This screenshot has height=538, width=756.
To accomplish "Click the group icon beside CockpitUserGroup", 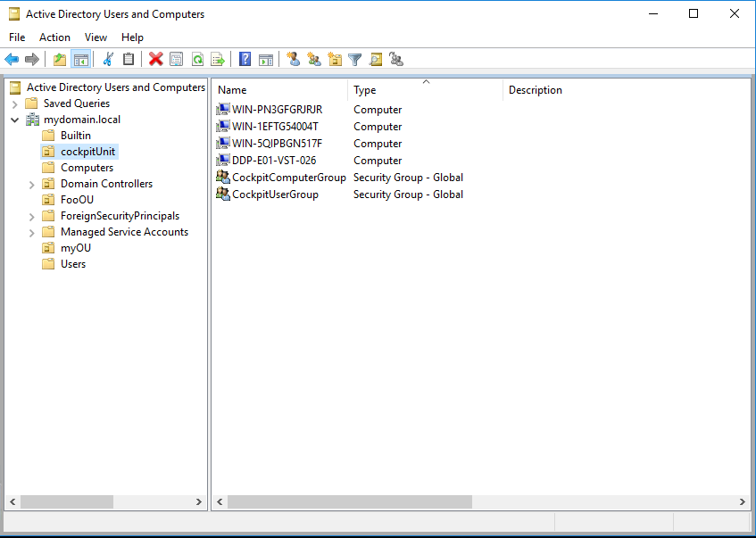I will coord(223,194).
